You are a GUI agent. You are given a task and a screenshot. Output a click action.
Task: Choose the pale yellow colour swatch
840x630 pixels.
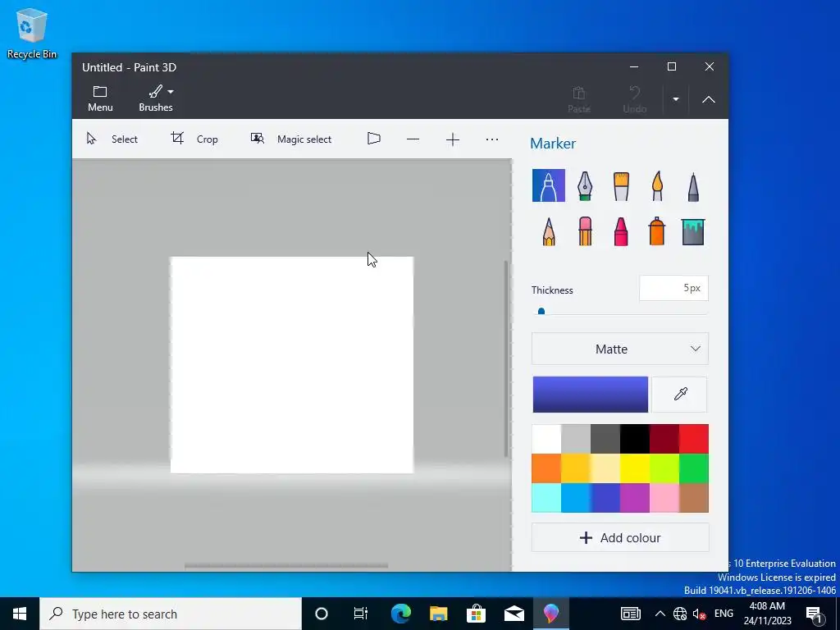click(x=605, y=468)
